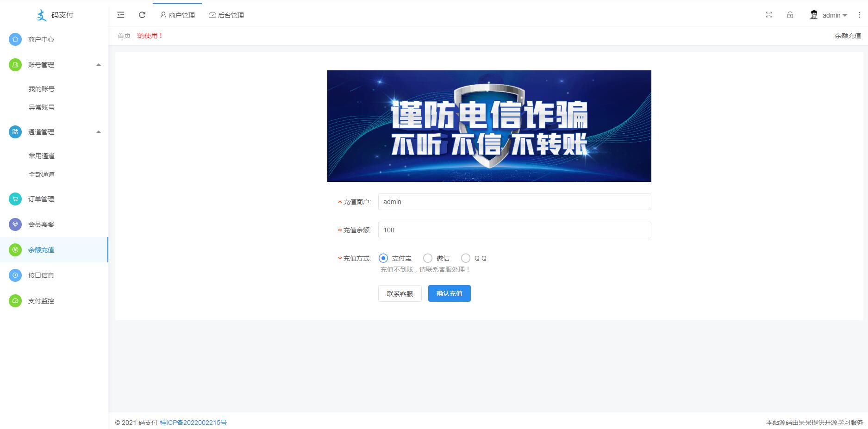The image size is (868, 429).
Task: Select 支付宝 as the recharge method
Action: [x=383, y=258]
